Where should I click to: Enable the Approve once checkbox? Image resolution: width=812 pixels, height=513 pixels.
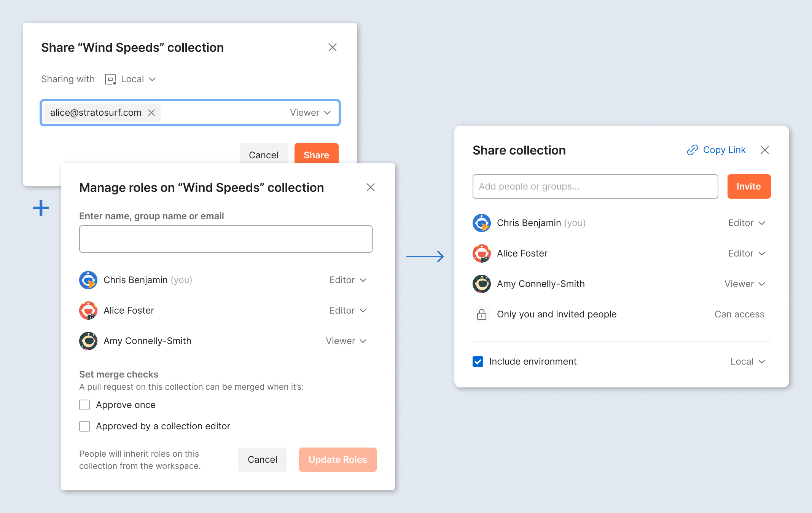[84, 405]
